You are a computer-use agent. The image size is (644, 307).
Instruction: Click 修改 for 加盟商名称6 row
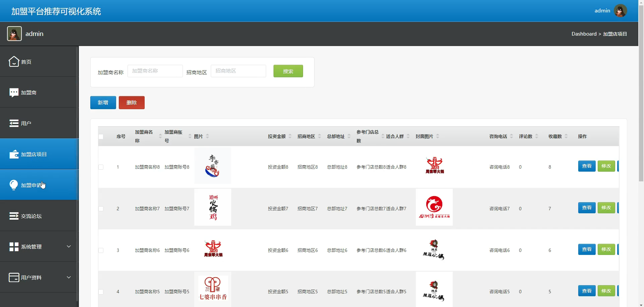point(606,249)
